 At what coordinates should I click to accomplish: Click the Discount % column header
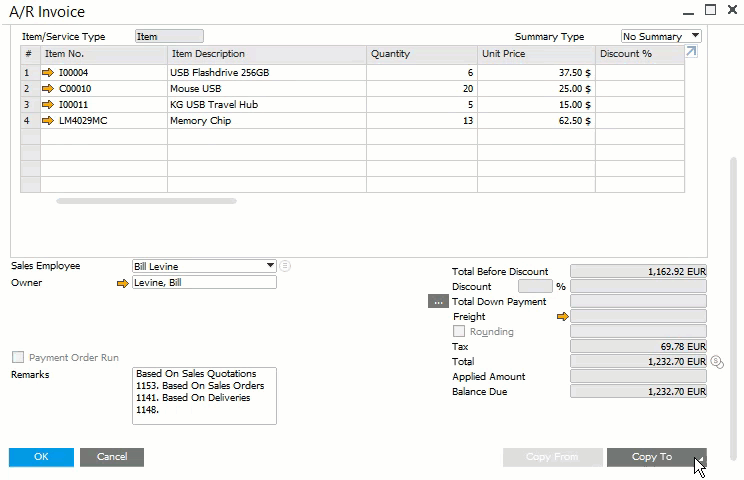tap(640, 54)
